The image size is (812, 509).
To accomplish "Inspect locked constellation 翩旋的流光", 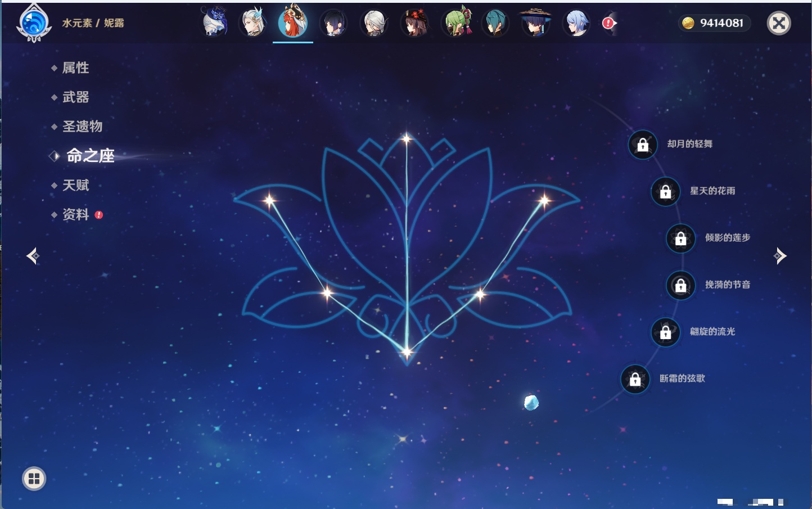I will [x=665, y=332].
